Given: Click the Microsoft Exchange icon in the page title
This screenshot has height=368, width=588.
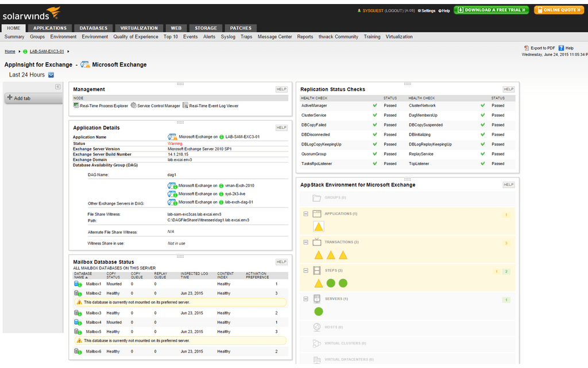Looking at the screenshot, I should [x=84, y=64].
